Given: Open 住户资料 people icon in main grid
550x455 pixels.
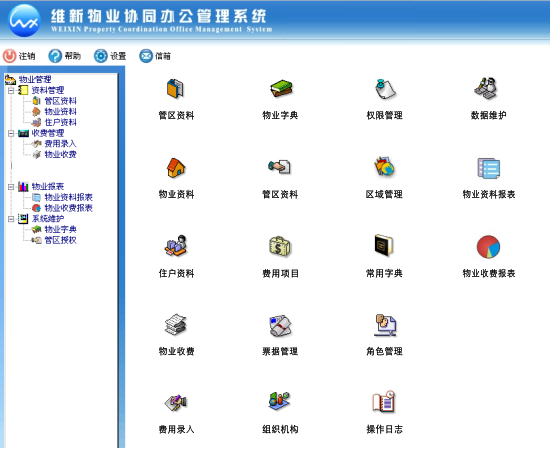Looking at the screenshot, I should 176,246.
